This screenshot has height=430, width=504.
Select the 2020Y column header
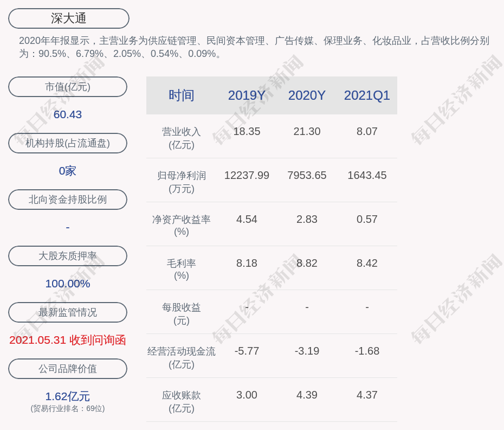[307, 95]
